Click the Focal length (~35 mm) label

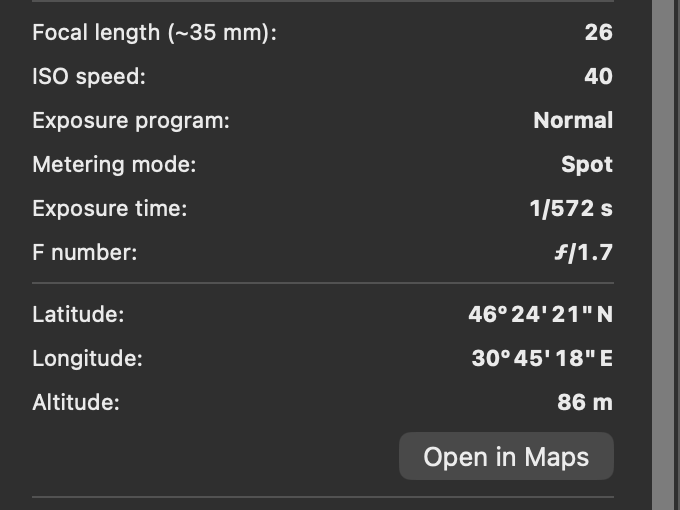coord(154,32)
